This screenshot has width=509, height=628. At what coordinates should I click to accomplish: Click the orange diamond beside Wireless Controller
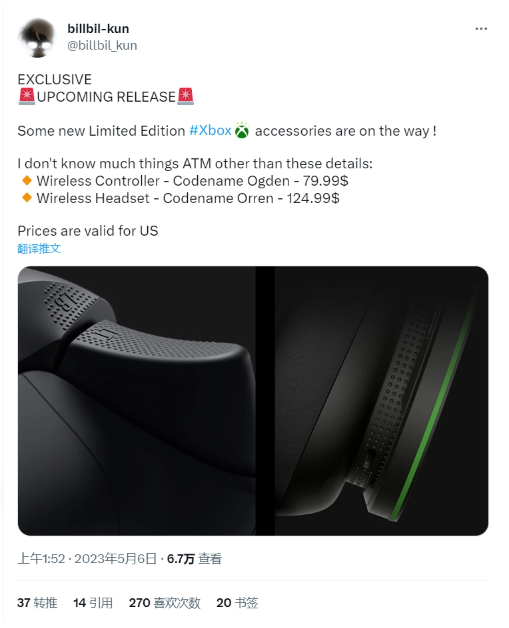click(27, 181)
